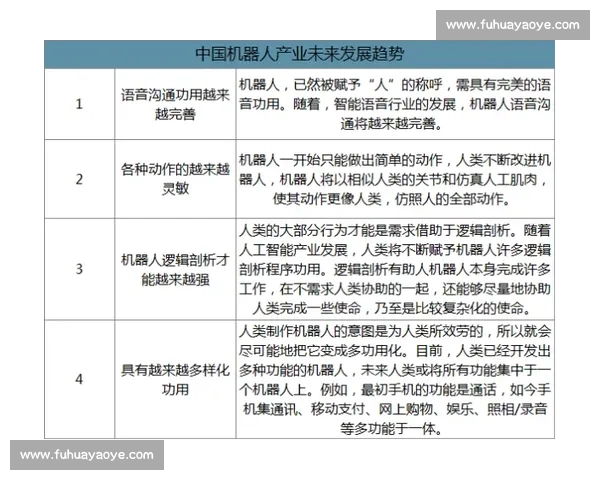Image resolution: width=600 pixels, height=480 pixels.
Task: Select the 各种动作的越来越灵敏 trend cell
Action: point(176,180)
